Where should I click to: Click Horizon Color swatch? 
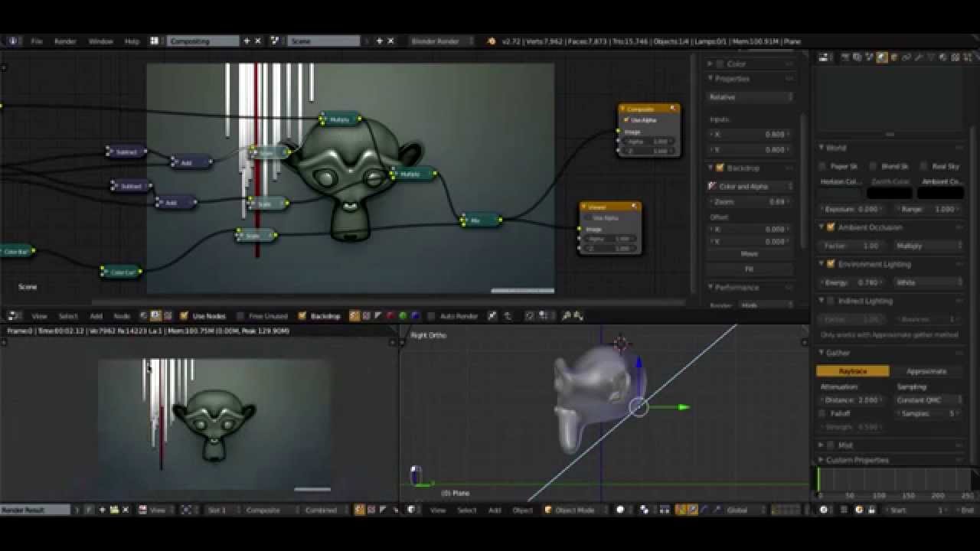click(841, 194)
